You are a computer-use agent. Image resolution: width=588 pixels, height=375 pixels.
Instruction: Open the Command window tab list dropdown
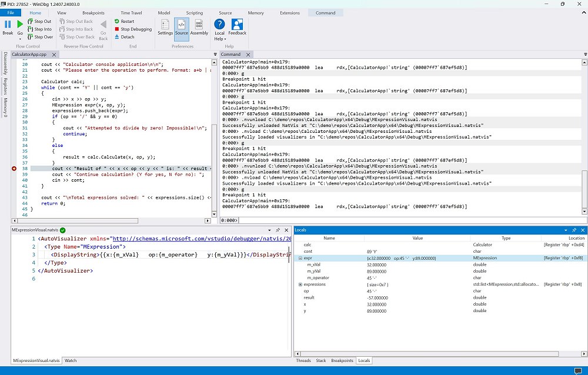[x=586, y=55]
